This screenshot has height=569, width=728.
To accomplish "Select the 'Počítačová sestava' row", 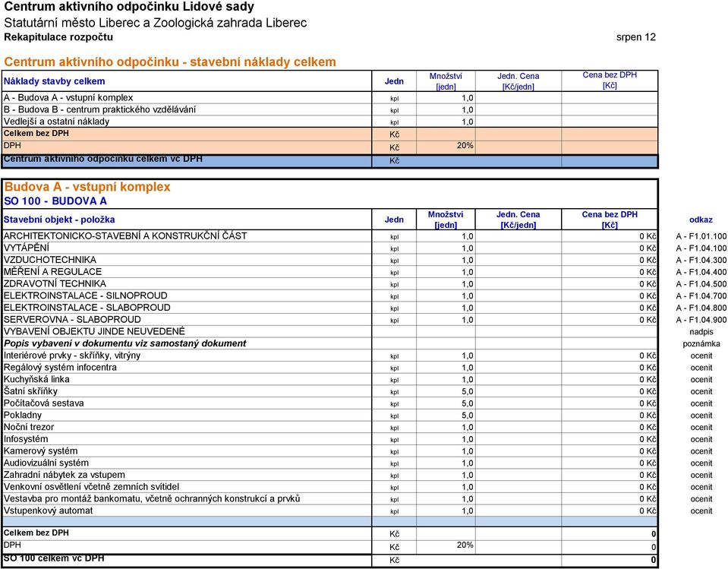I will pyautogui.click(x=329, y=403).
